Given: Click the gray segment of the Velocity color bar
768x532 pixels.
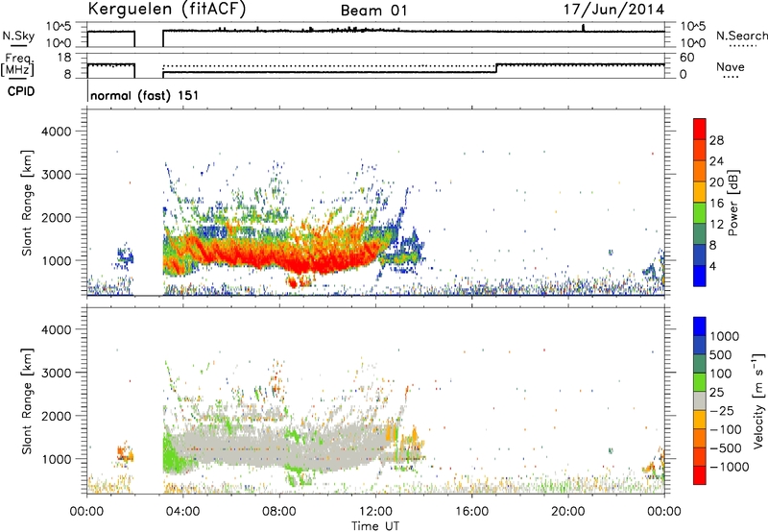Looking at the screenshot, I should coord(700,400).
